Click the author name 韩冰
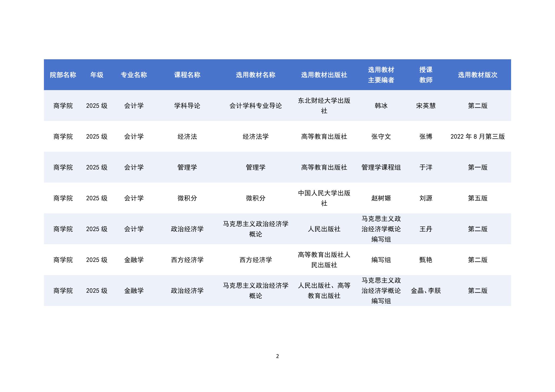This screenshot has width=555, height=392. (381, 106)
